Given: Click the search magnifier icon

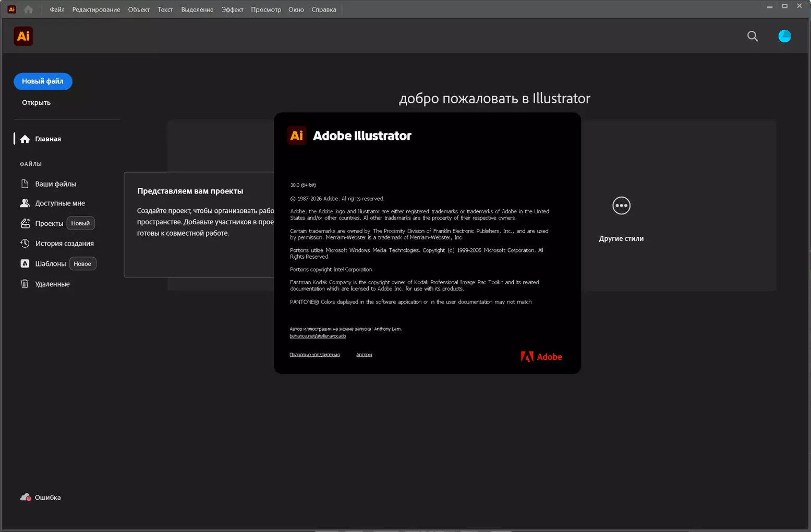Looking at the screenshot, I should (x=752, y=36).
